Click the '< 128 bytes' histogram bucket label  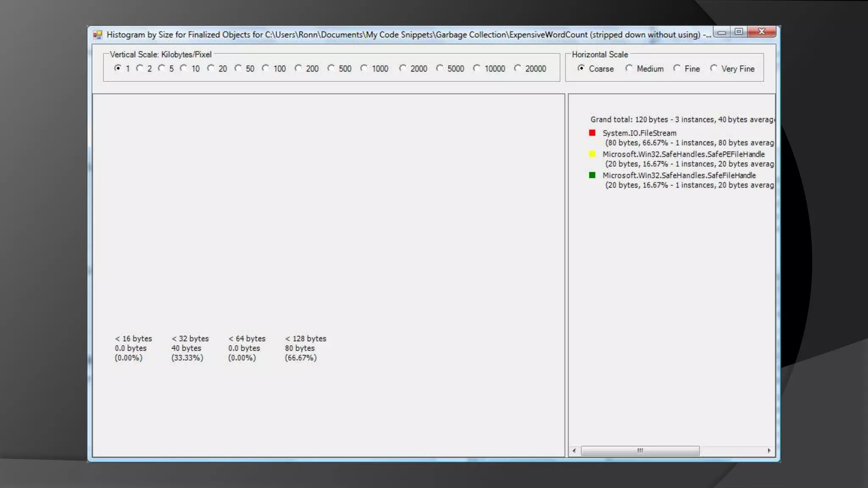click(306, 338)
